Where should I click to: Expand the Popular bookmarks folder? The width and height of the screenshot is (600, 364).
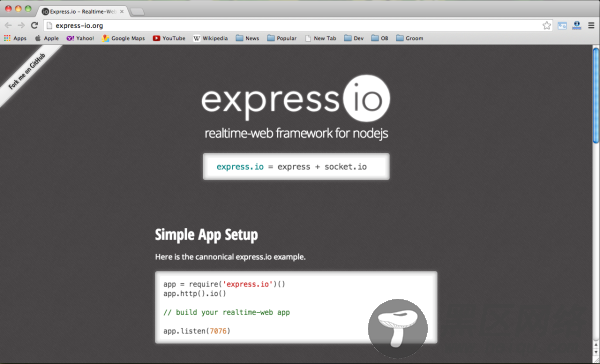pyautogui.click(x=282, y=38)
